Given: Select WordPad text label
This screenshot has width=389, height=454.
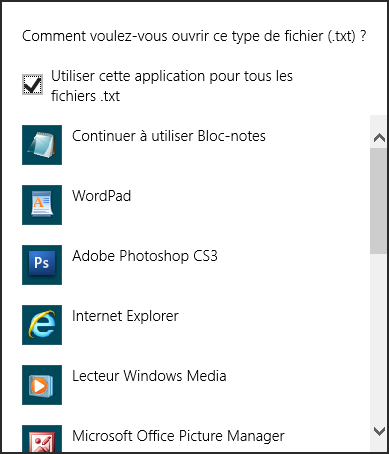Looking at the screenshot, I should [102, 196].
